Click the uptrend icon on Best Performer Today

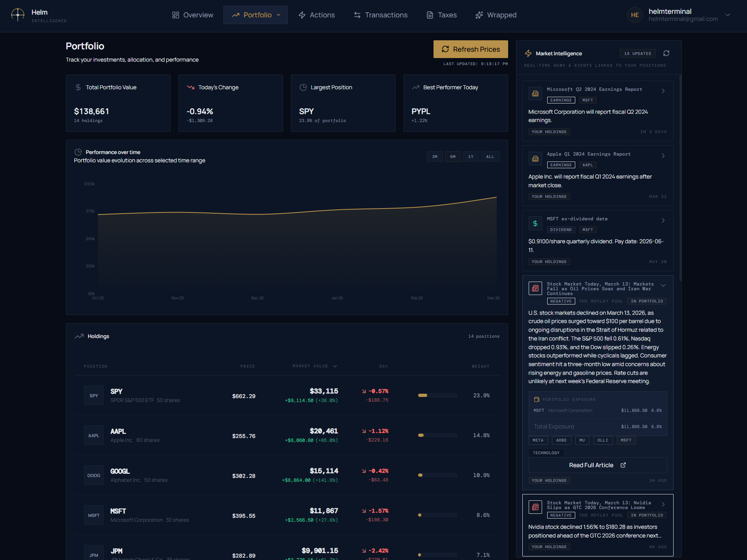pos(416,87)
